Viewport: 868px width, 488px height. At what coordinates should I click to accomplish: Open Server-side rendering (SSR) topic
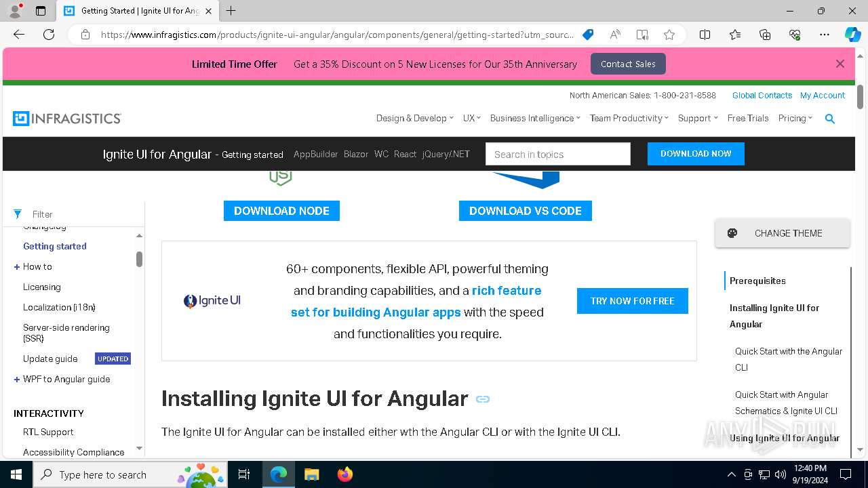point(66,333)
